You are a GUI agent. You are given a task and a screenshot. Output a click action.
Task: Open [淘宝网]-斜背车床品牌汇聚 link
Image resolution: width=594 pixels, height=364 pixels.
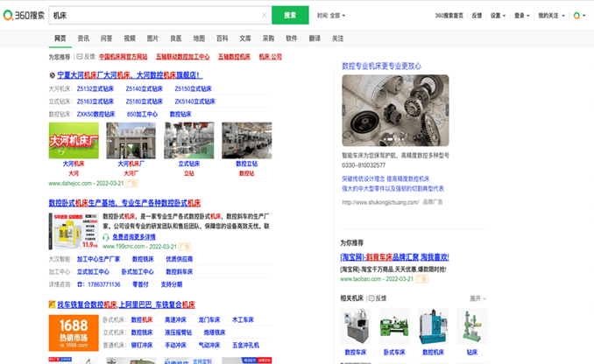(395, 257)
